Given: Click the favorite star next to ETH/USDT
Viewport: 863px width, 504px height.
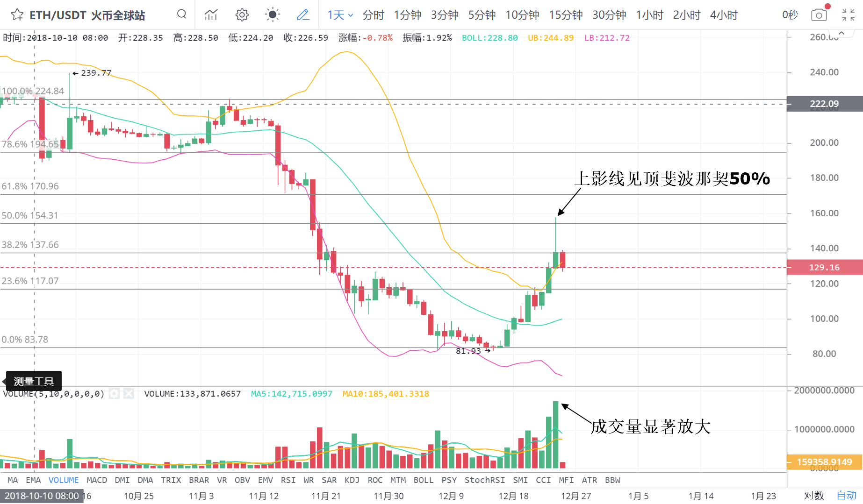Looking at the screenshot, I should pyautogui.click(x=17, y=15).
